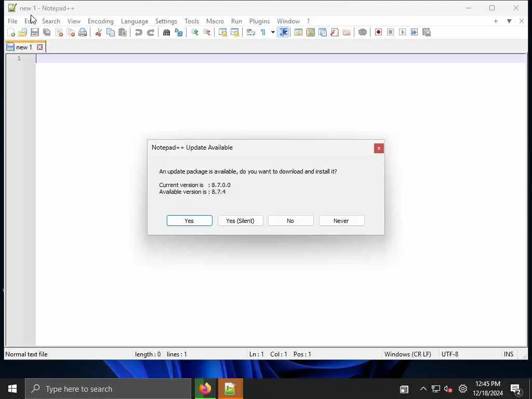Click the Yes (Silent) button

[x=240, y=220]
